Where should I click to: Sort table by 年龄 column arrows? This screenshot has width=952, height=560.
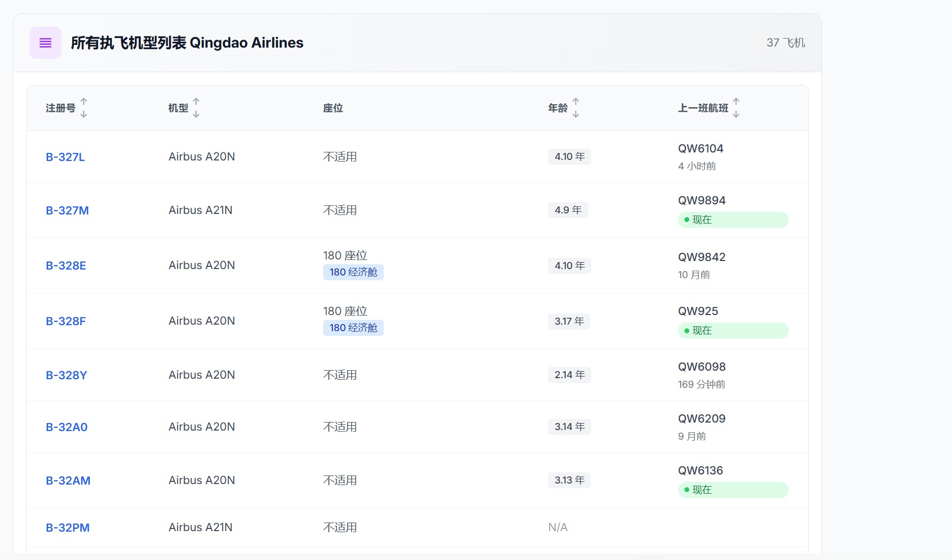[576, 108]
